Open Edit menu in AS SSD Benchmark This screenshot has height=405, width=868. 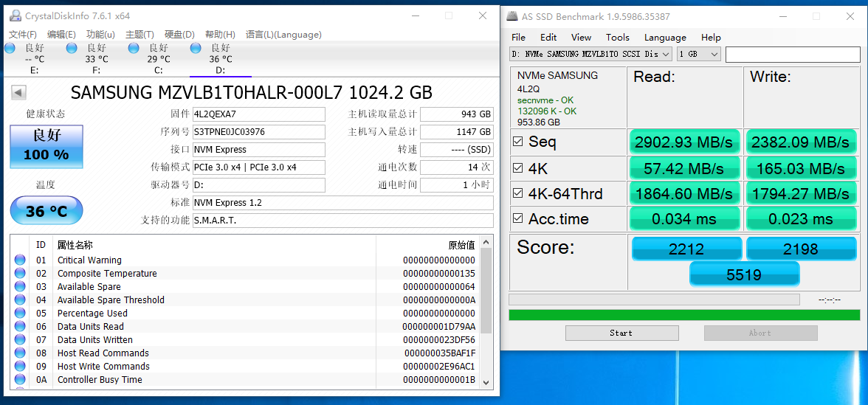click(548, 38)
